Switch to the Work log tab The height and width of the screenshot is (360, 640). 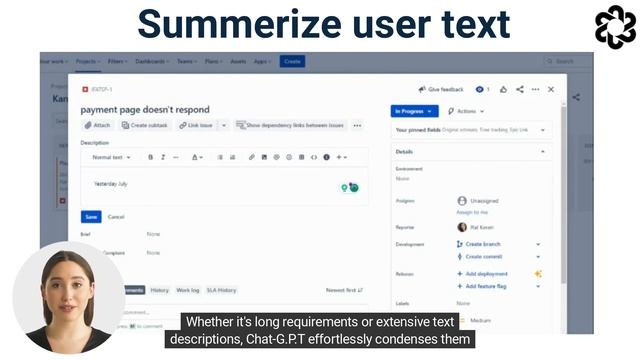188,290
